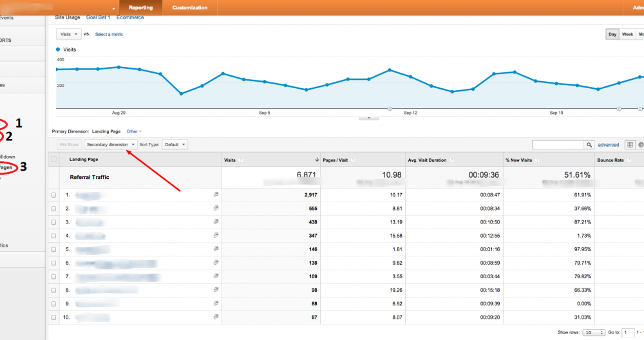
Task: Switch to the Customization tab
Action: pos(190,8)
